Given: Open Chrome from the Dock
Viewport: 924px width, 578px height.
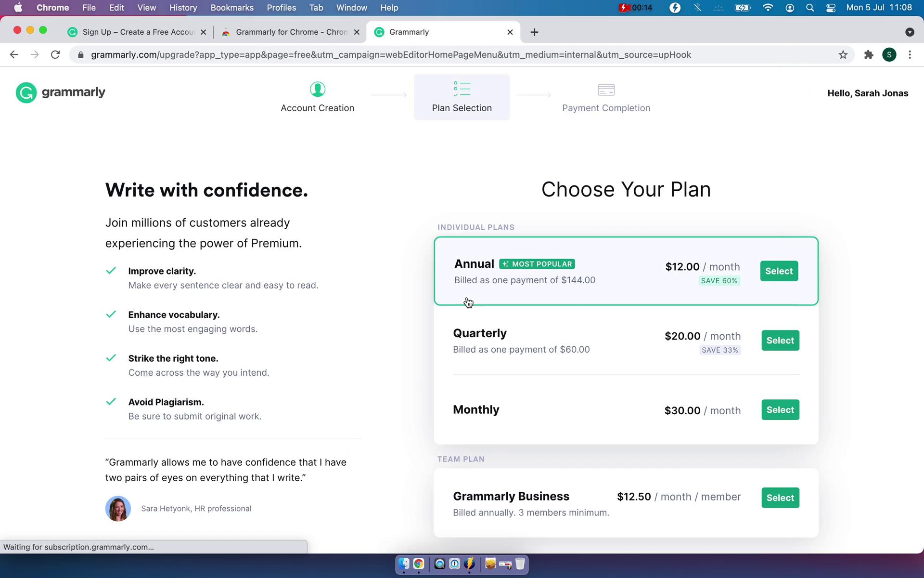Looking at the screenshot, I should (x=419, y=564).
